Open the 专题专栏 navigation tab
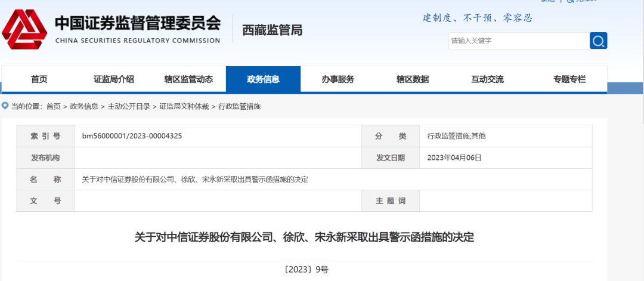Viewport: 644px width, 281px height. click(569, 79)
